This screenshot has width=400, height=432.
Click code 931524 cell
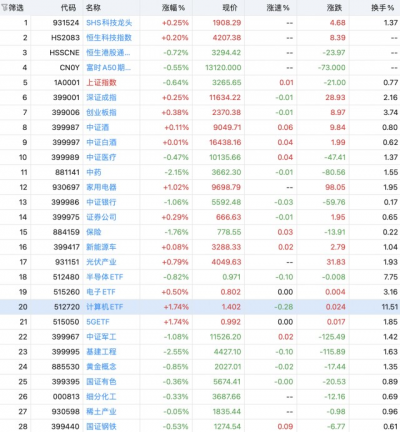point(66,23)
